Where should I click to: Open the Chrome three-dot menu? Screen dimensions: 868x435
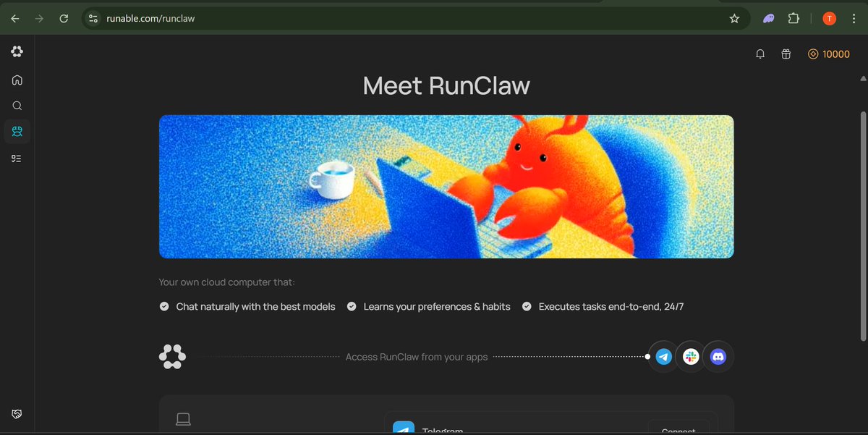click(854, 19)
